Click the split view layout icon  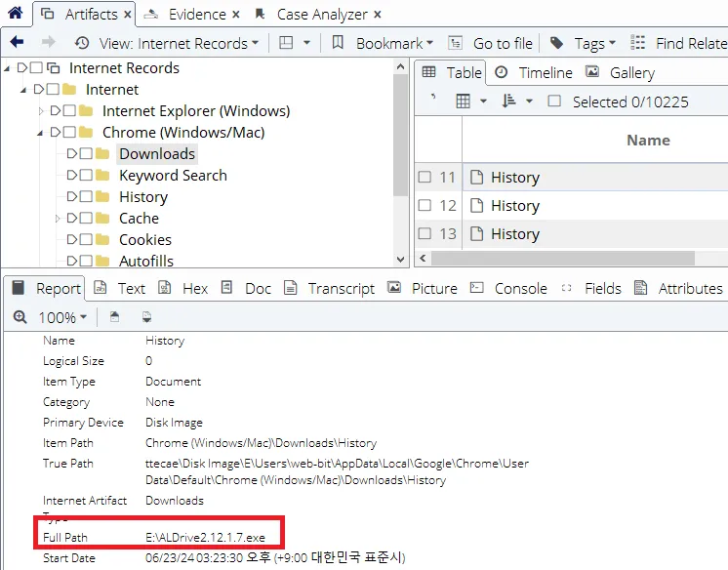pyautogui.click(x=286, y=43)
